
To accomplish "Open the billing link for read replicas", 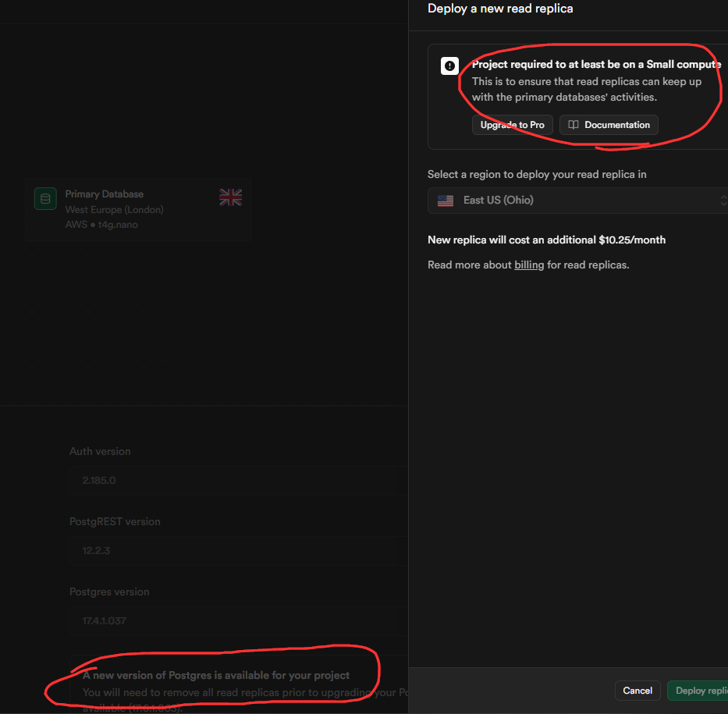I will point(529,265).
